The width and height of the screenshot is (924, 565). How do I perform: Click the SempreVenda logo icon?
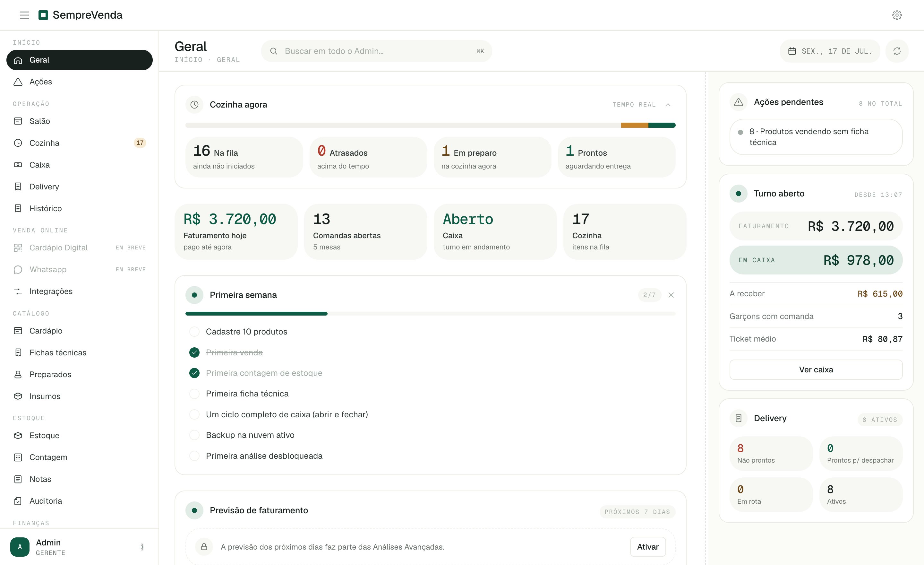[x=44, y=15]
